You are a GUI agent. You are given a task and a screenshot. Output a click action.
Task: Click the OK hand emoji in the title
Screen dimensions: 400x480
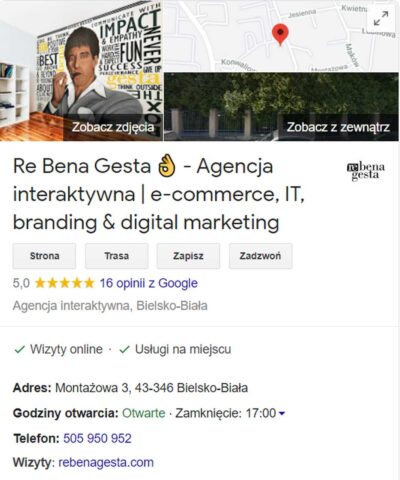pyautogui.click(x=167, y=166)
